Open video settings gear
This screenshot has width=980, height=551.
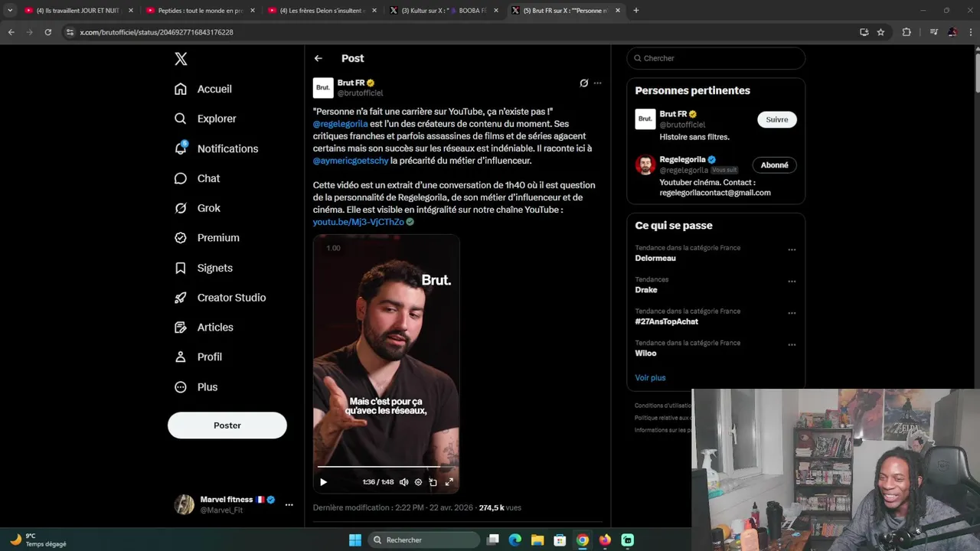(418, 482)
